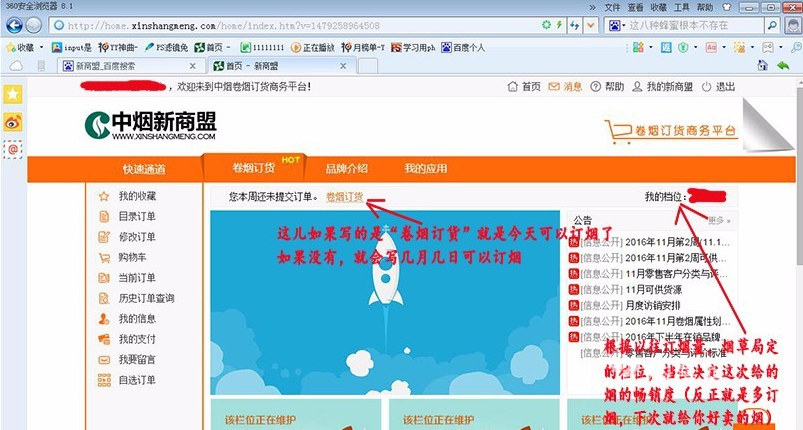
Task: Open the 文件 menu
Action: (612, 7)
